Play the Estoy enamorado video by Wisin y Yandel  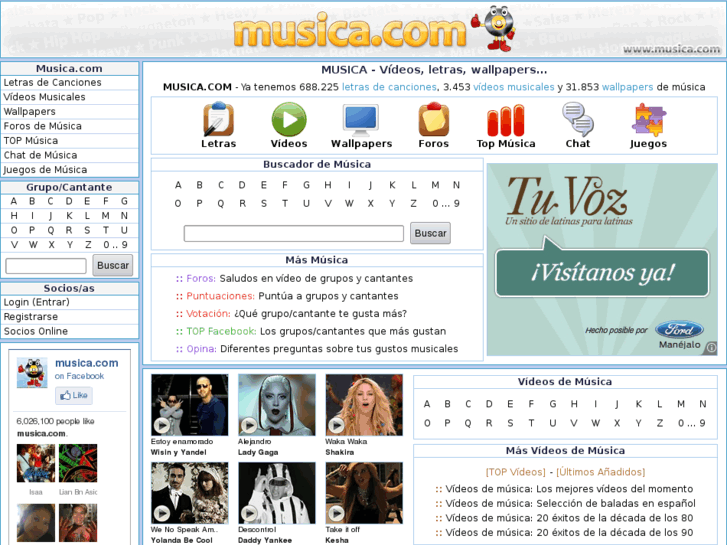[x=190, y=405]
